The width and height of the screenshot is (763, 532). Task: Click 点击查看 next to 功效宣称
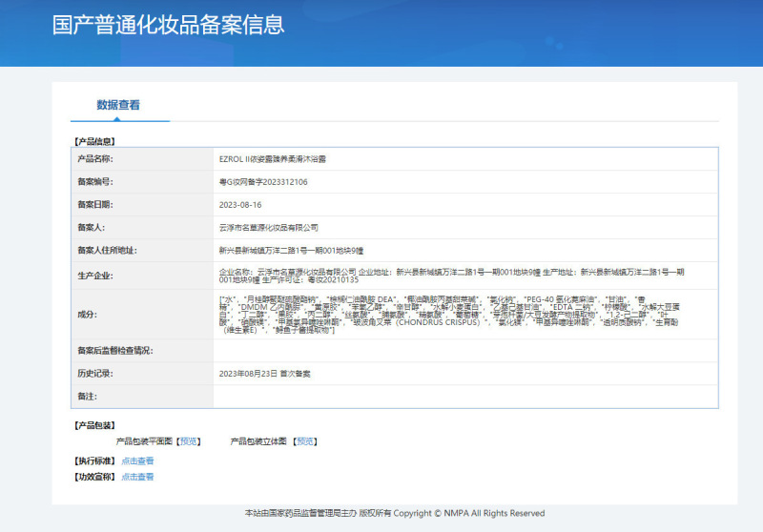137,477
